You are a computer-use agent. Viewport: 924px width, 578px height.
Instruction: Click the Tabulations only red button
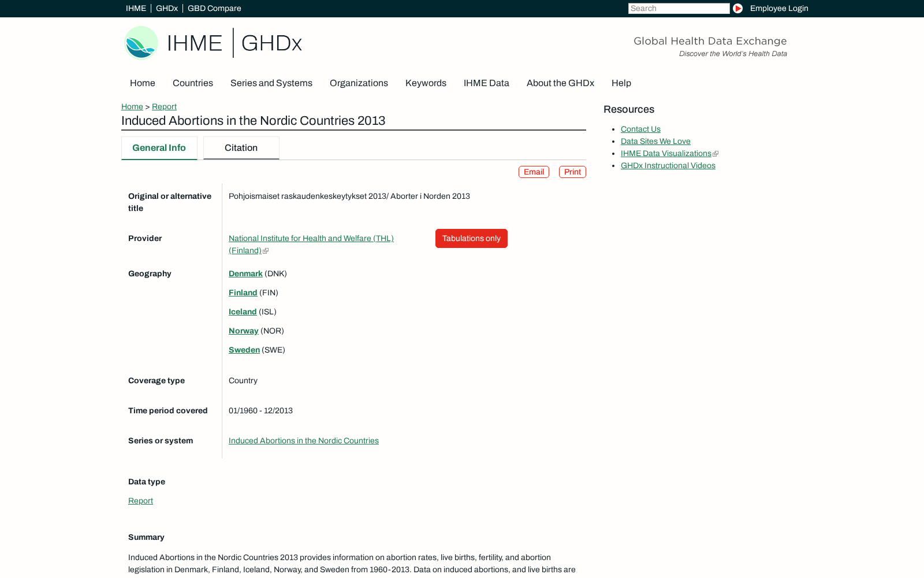pyautogui.click(x=471, y=239)
